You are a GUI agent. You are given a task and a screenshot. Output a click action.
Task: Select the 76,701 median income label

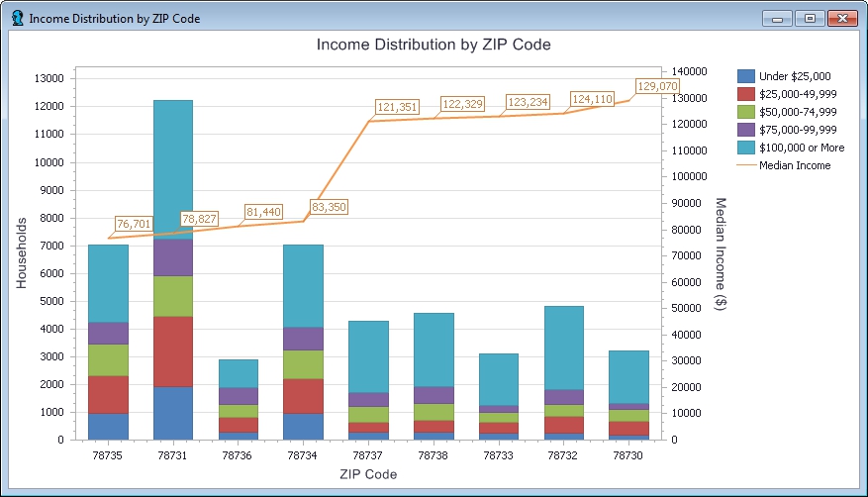[134, 224]
